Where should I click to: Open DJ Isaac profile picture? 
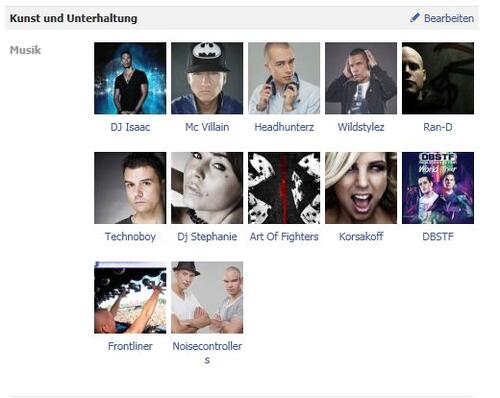[x=130, y=78]
